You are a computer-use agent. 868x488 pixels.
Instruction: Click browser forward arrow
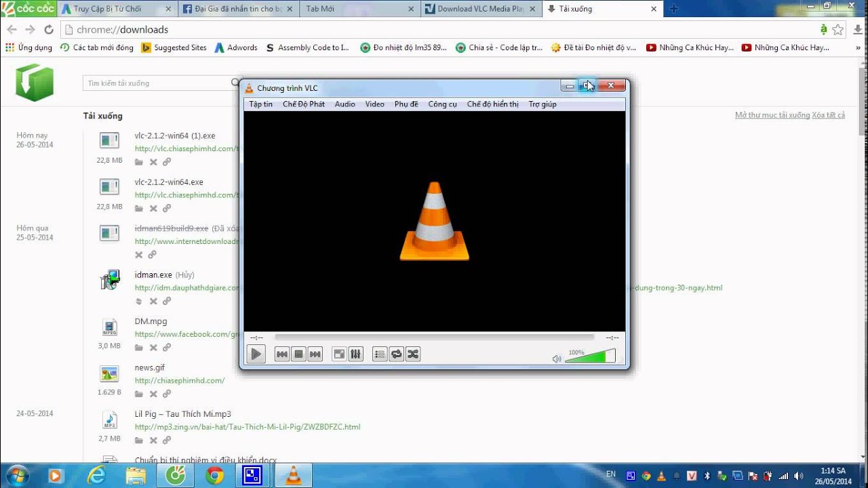(x=30, y=30)
